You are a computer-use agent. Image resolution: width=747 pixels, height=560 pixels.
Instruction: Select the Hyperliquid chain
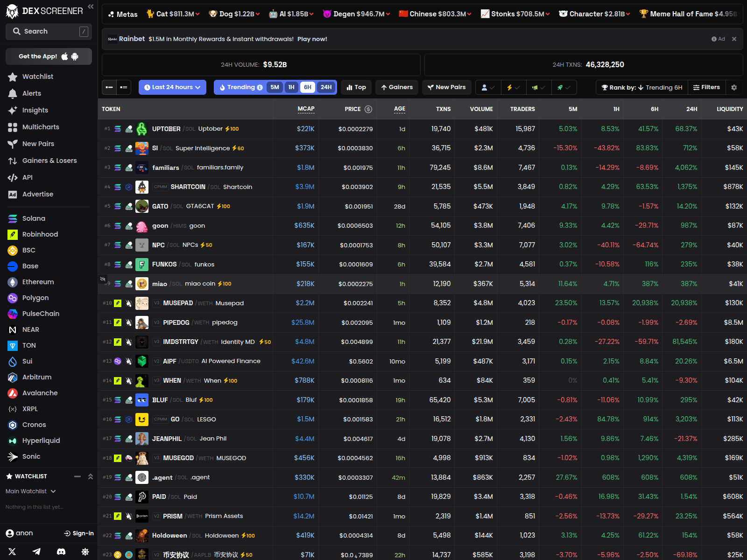(41, 441)
